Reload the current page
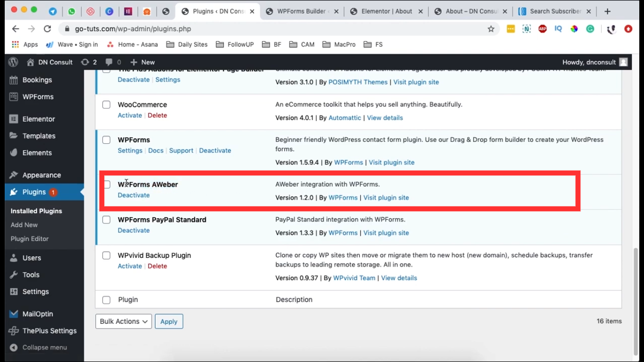644x362 pixels. [47, 29]
